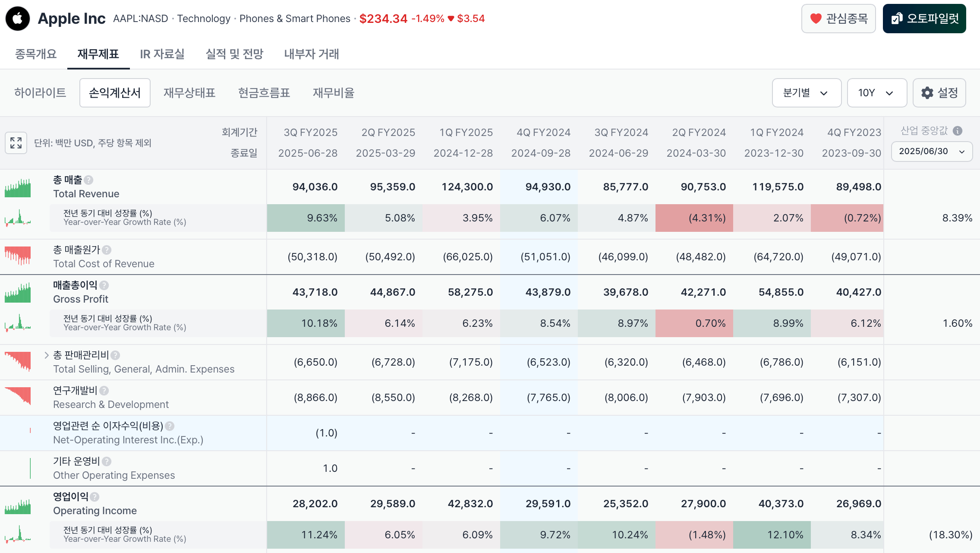Switch to the IR 자료실 tab
This screenshot has width=980, height=553.
(162, 54)
